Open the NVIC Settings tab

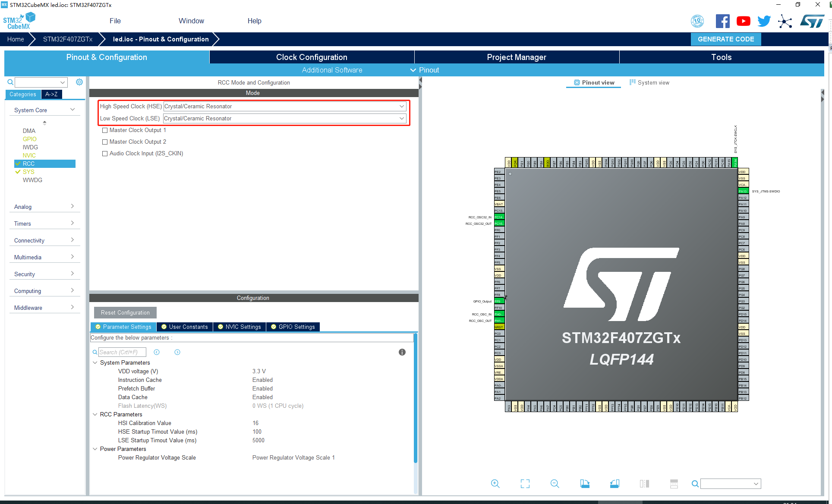coord(240,327)
